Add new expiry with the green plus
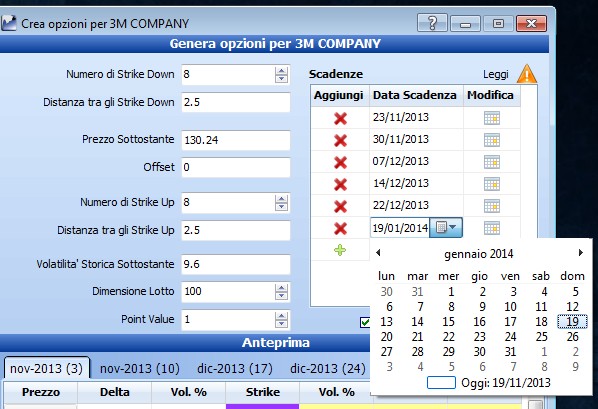The width and height of the screenshot is (598, 409). 340,250
